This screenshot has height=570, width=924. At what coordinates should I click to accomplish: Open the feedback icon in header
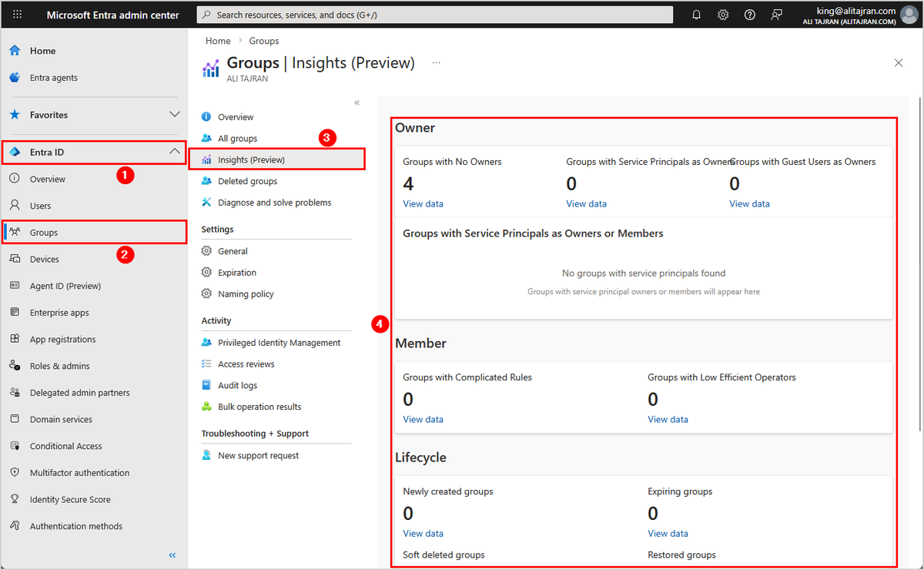[x=776, y=15]
